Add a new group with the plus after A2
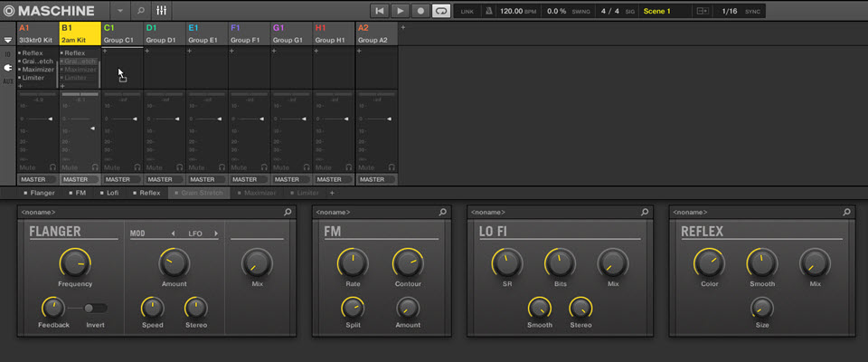This screenshot has width=868, height=362. pyautogui.click(x=403, y=27)
